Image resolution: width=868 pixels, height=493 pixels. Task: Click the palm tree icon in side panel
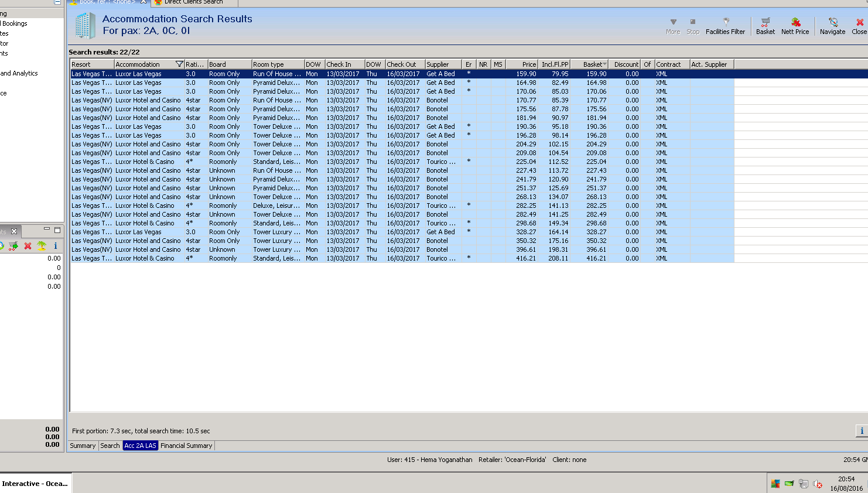[x=42, y=246]
